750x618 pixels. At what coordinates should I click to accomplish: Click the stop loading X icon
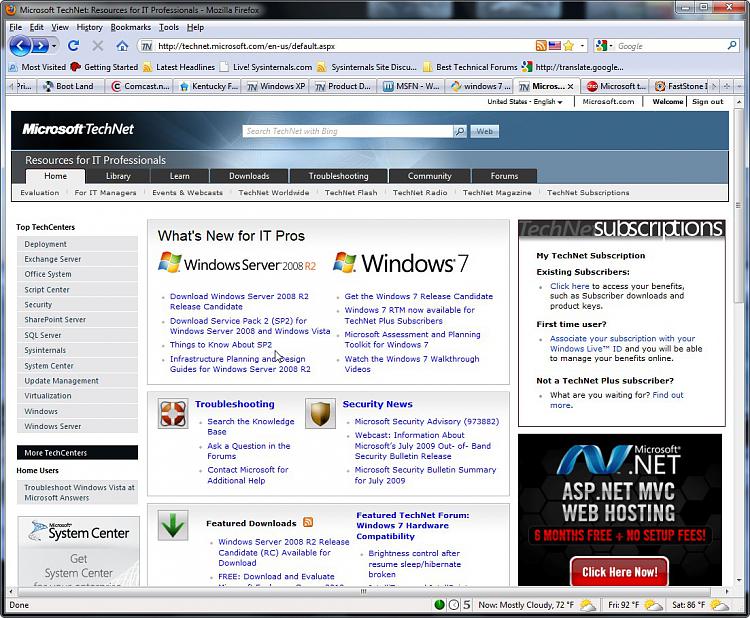point(98,46)
